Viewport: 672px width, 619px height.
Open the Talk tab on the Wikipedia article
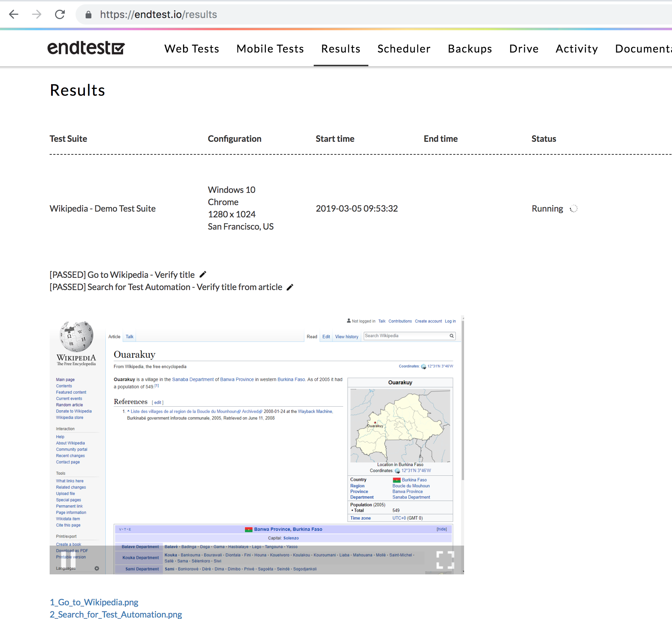click(129, 336)
